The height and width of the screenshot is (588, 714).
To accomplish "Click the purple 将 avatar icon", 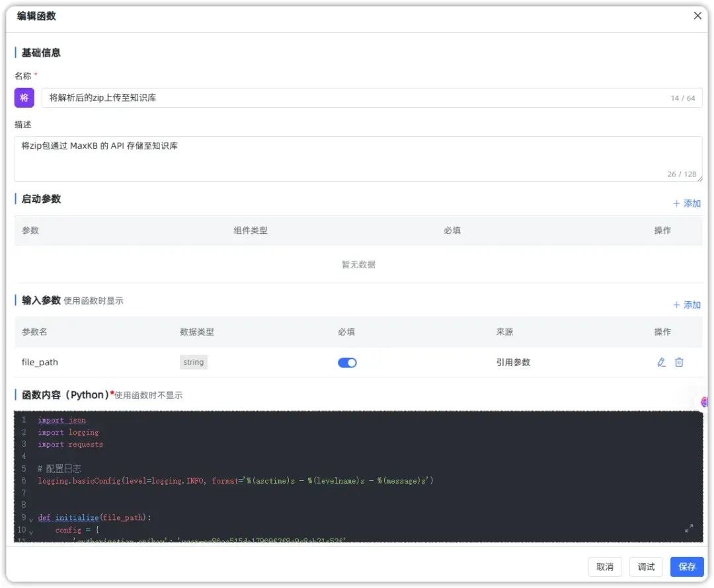I will point(24,98).
